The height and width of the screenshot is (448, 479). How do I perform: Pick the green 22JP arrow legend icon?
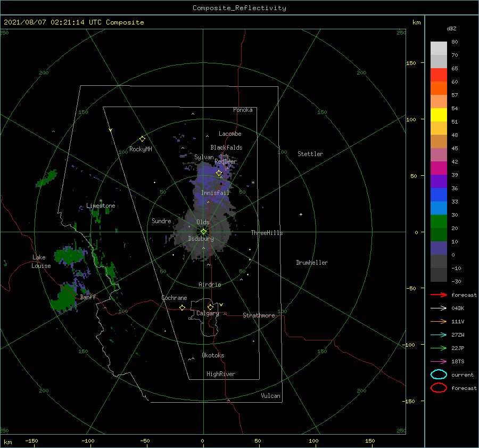(439, 348)
